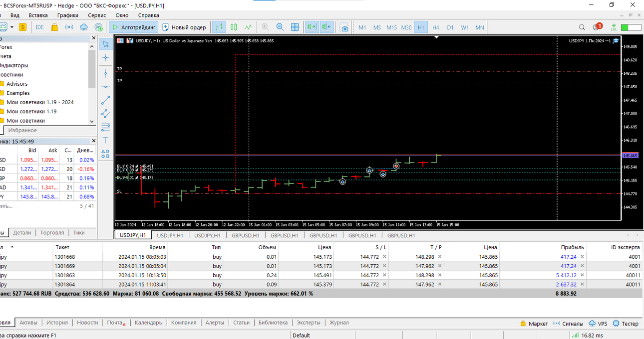Select the trendline drawing tool
644x339 pixels.
(105, 100)
